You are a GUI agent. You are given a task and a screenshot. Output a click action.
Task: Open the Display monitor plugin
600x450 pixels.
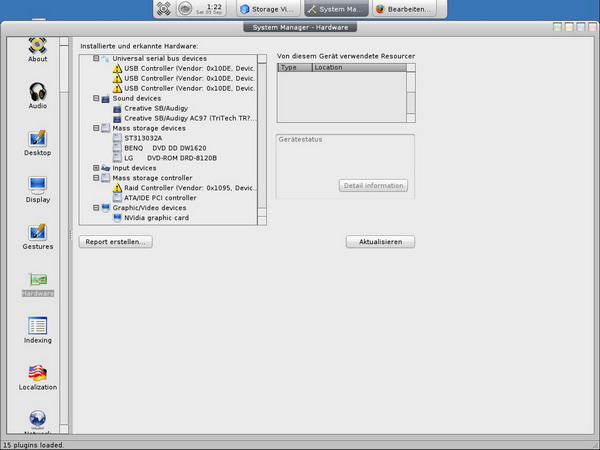click(38, 190)
